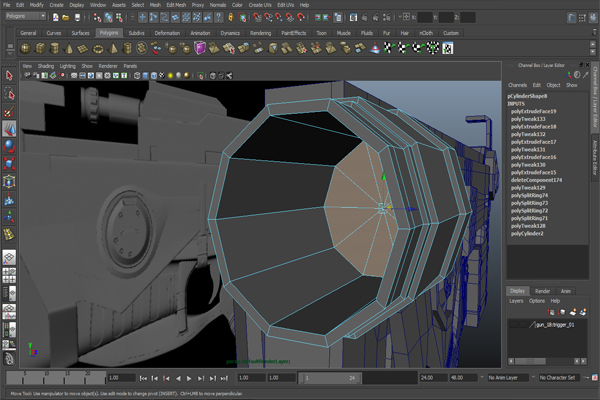The image size is (600, 400).
Task: Open a scene with the folder icon
Action: pos(66,17)
